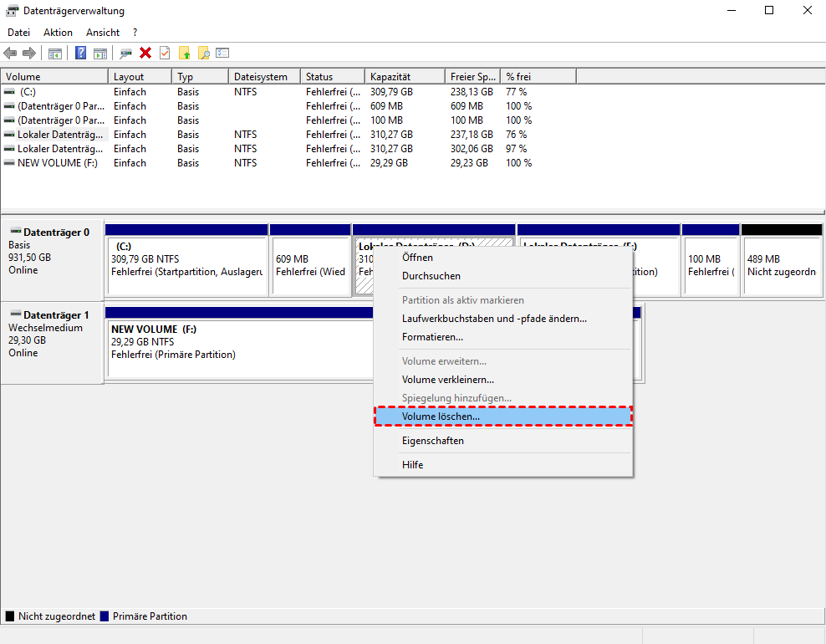
Task: Click the red X delete toolbar icon
Action: (x=145, y=53)
